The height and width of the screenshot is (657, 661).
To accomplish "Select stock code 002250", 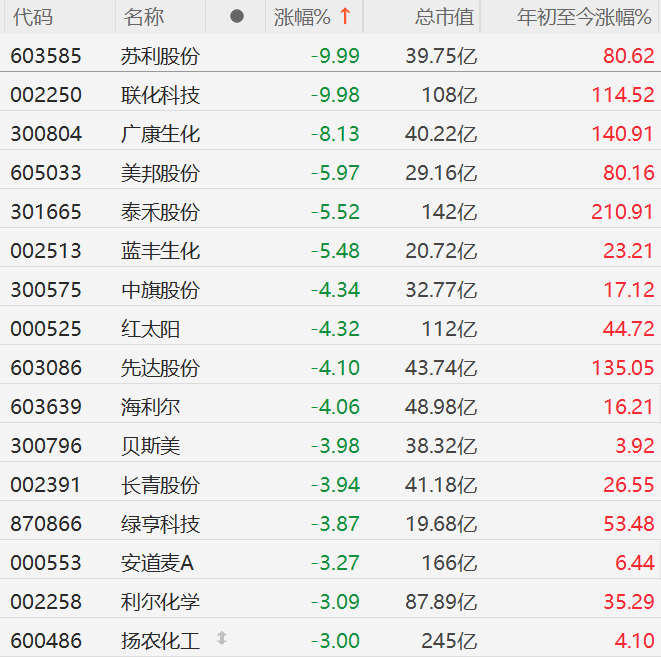I will pos(46,95).
